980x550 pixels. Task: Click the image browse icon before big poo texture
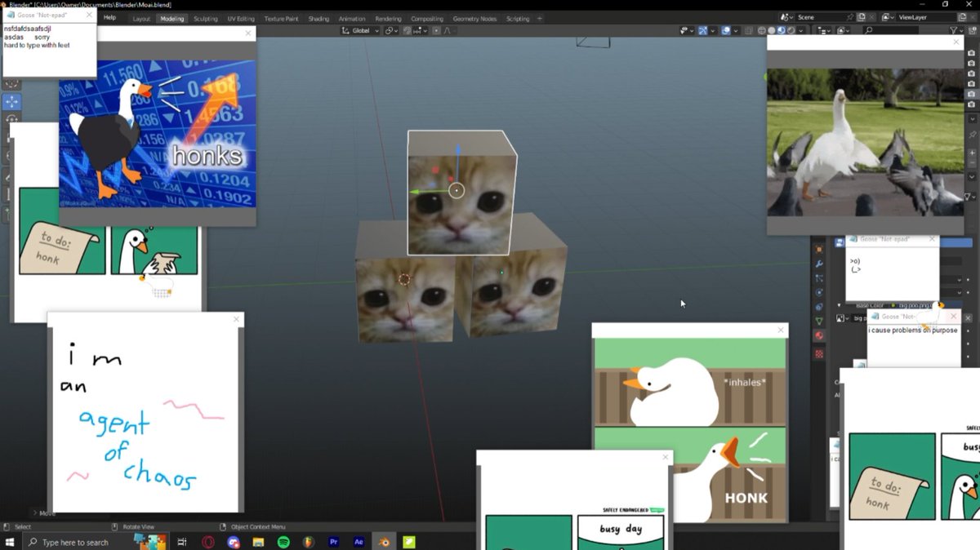tap(840, 317)
